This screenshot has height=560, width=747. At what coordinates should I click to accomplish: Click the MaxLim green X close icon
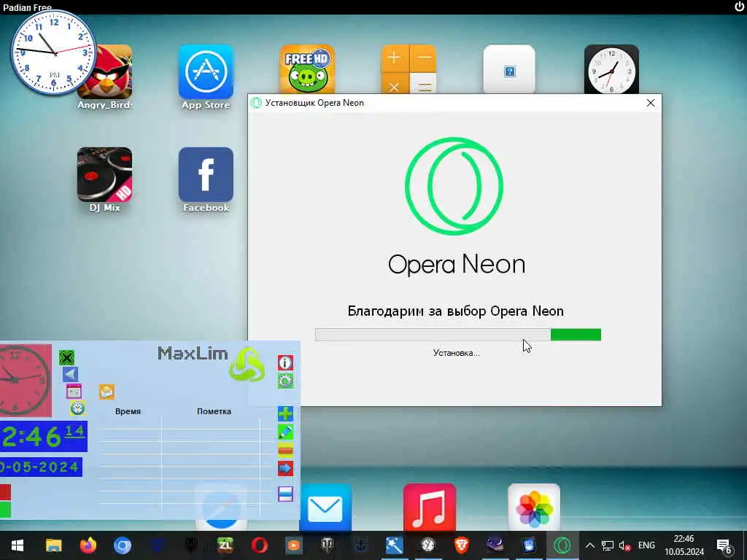66,357
